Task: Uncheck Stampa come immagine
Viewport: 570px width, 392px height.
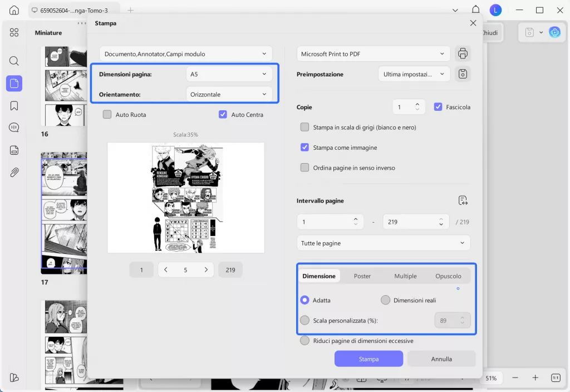Action: point(304,148)
